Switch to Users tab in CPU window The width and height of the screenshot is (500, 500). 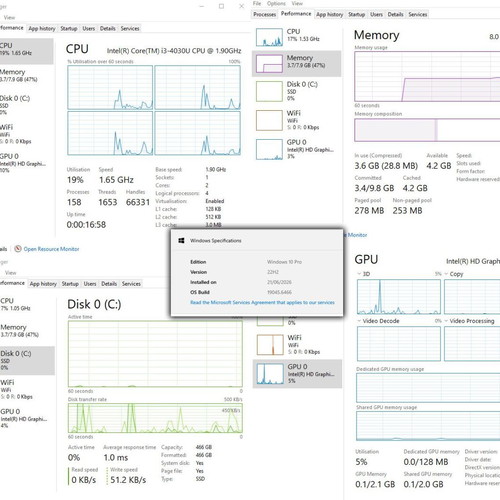pyautogui.click(x=89, y=29)
